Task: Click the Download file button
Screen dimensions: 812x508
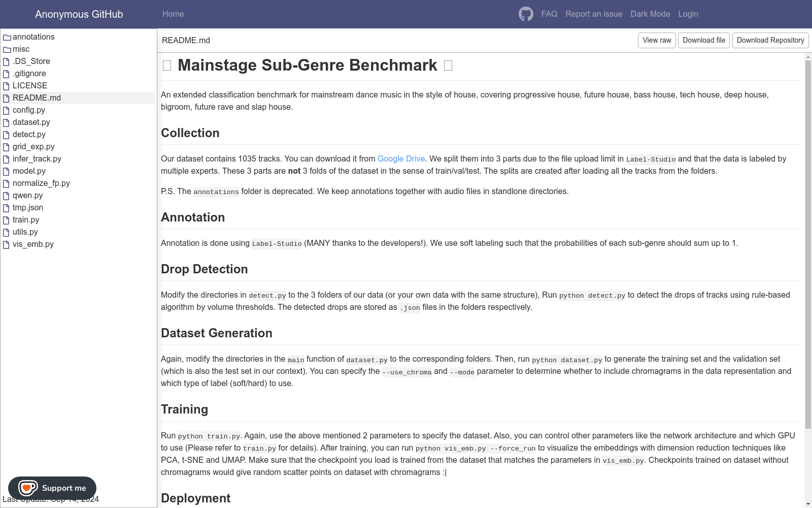Action: tap(704, 40)
